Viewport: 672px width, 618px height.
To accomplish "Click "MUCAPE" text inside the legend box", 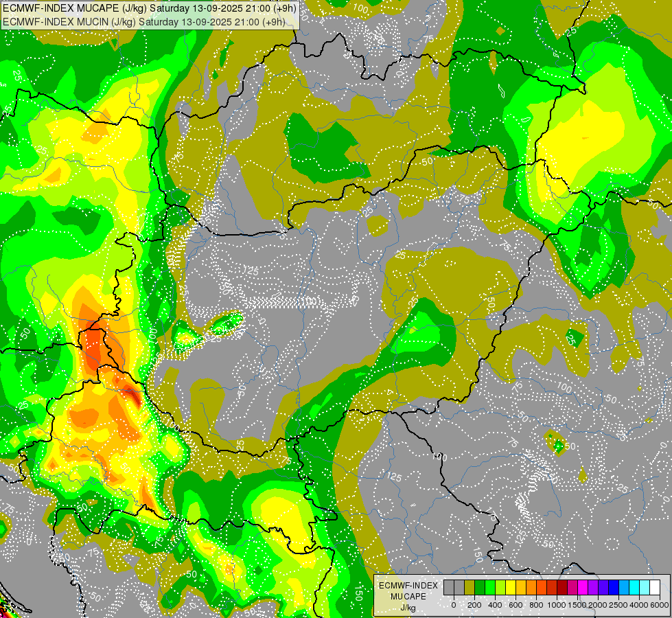I will pos(408,597).
